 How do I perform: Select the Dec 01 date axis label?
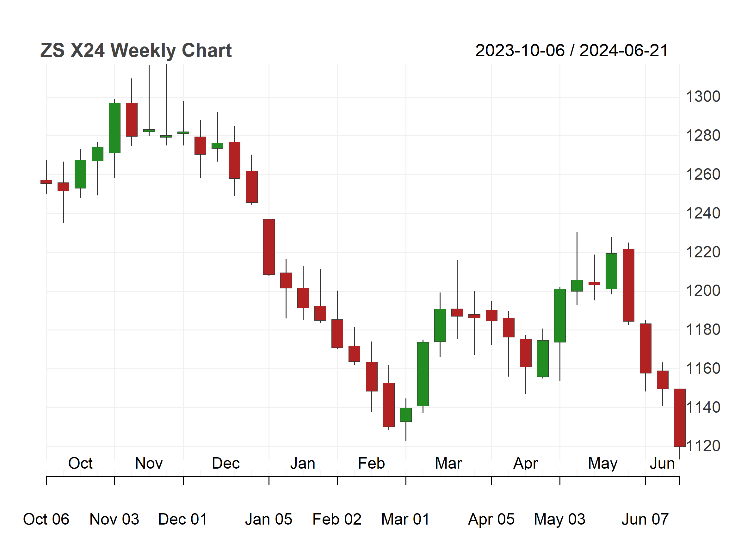(x=182, y=519)
